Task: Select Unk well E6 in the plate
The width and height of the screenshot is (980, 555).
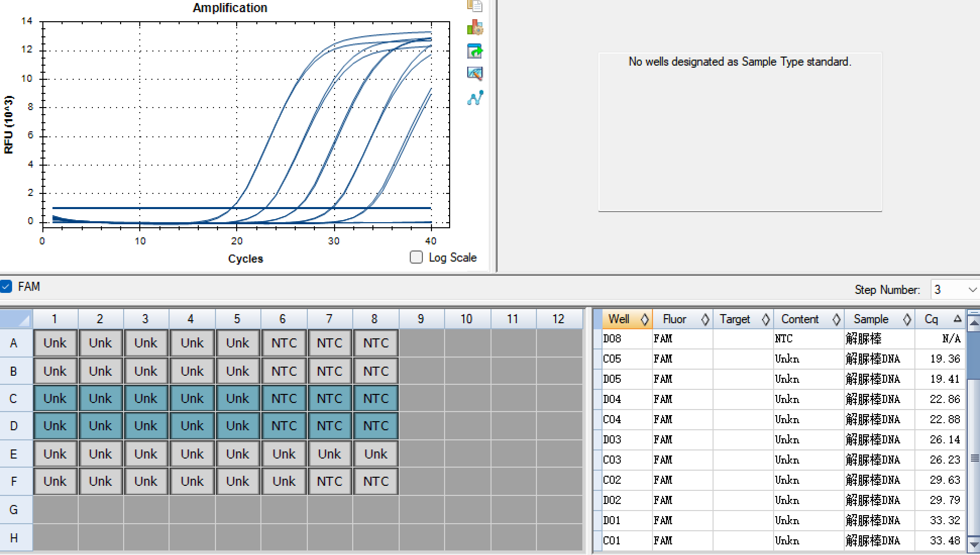Action: 284,454
